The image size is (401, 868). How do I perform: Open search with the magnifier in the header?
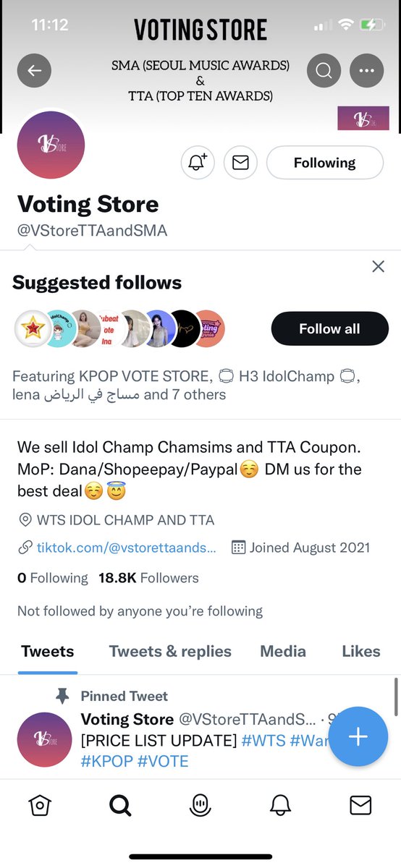[x=324, y=71]
